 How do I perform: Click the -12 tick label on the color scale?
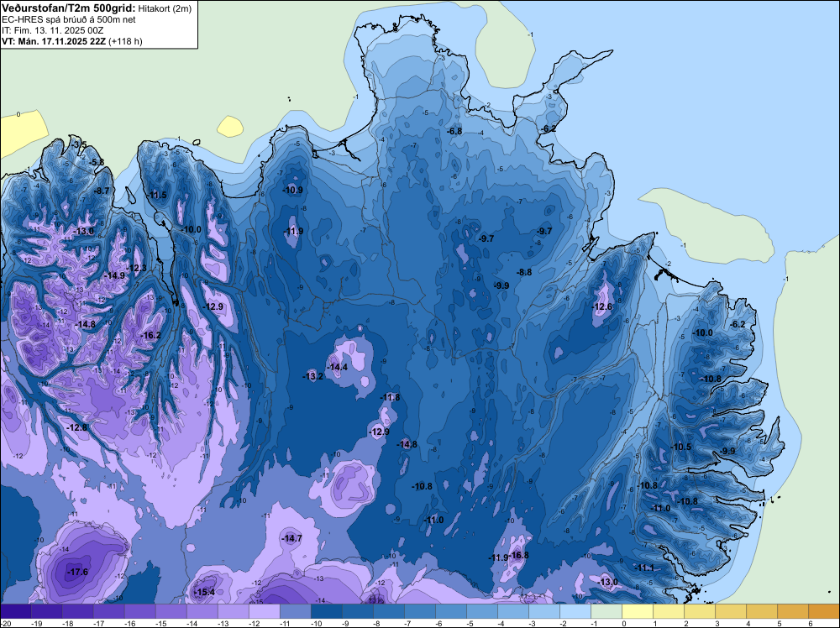point(254,624)
